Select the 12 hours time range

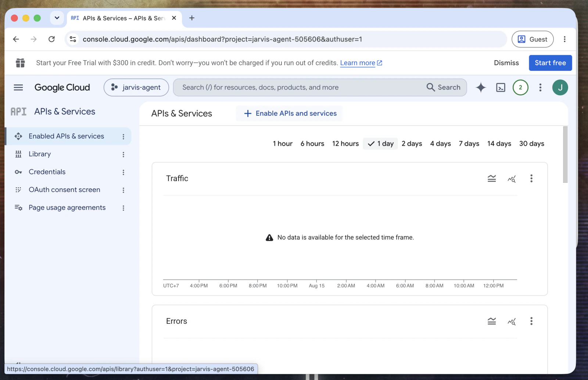point(345,144)
